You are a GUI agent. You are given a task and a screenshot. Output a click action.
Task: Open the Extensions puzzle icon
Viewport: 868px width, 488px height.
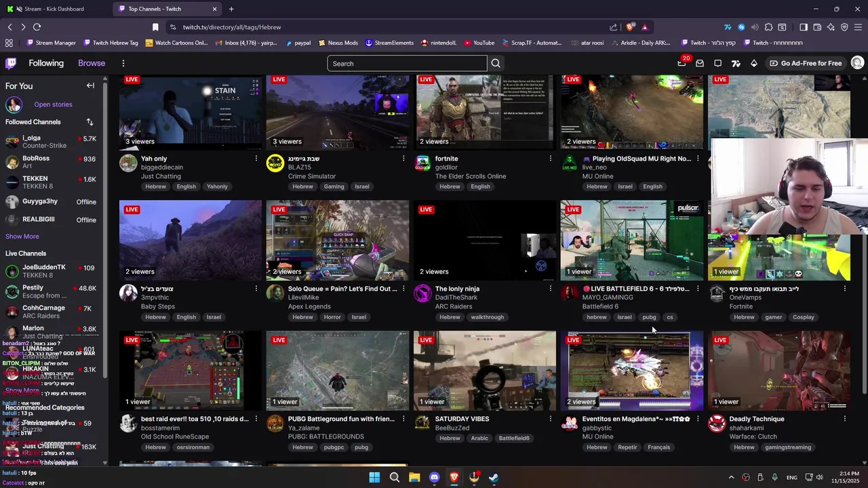pos(768,27)
